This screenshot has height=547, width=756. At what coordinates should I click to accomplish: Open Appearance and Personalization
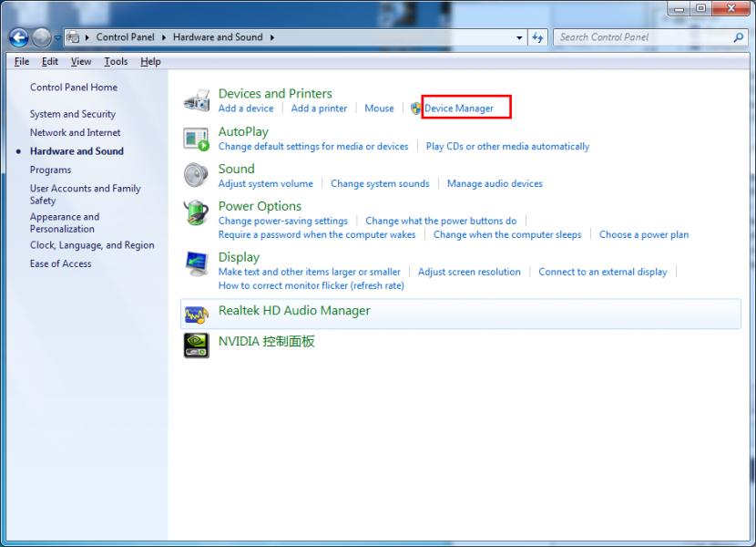(x=65, y=222)
